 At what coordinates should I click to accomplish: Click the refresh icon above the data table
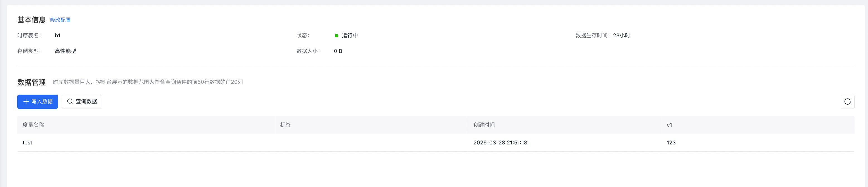click(847, 102)
